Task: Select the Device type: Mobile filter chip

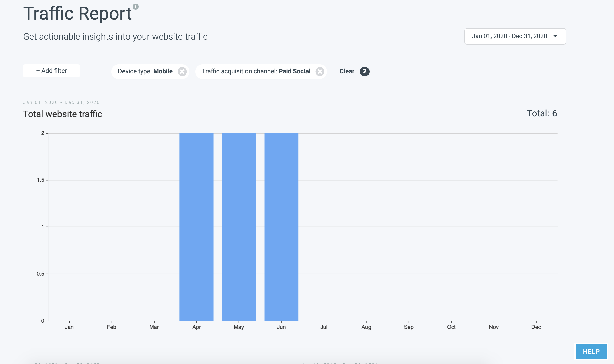Action: pyautogui.click(x=145, y=71)
